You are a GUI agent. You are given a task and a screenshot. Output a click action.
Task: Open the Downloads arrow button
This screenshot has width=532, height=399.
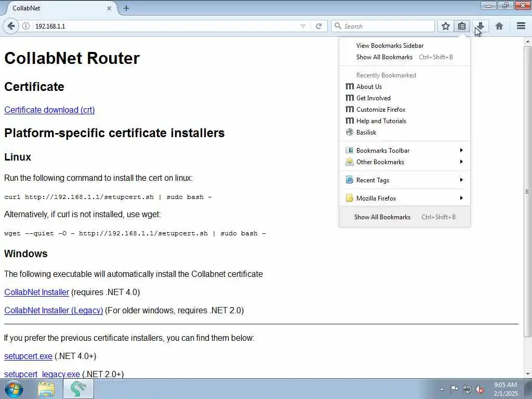[481, 26]
